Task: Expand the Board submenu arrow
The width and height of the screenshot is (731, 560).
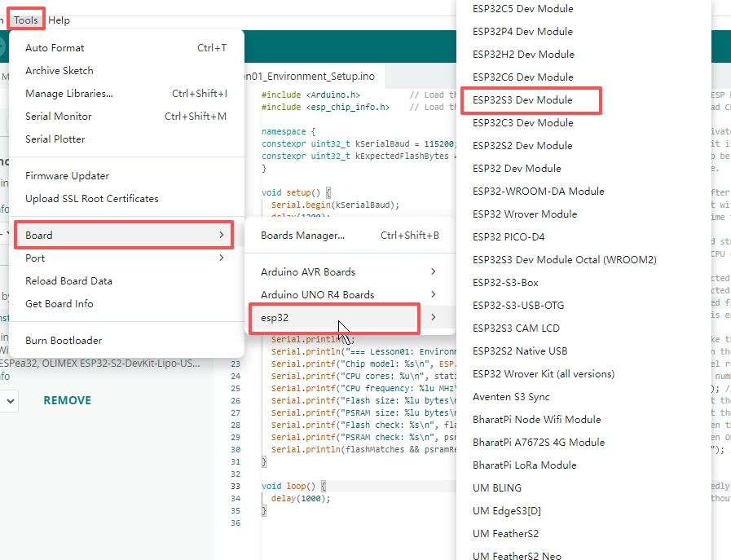Action: pos(222,235)
